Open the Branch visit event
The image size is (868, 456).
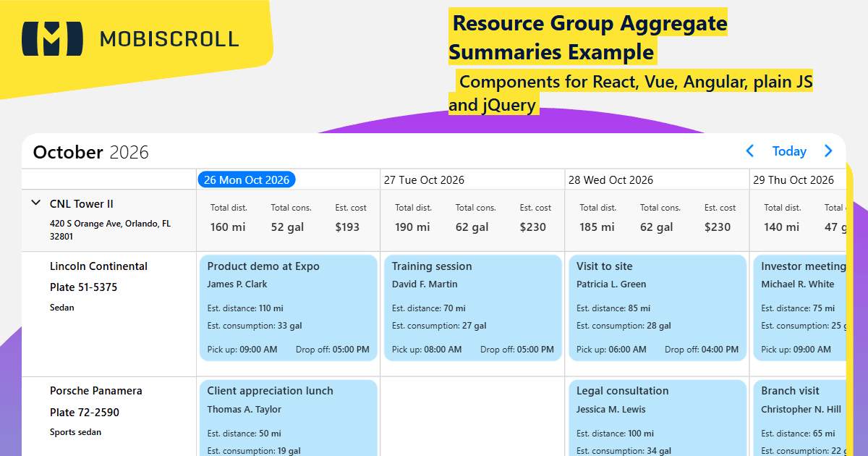pos(799,418)
